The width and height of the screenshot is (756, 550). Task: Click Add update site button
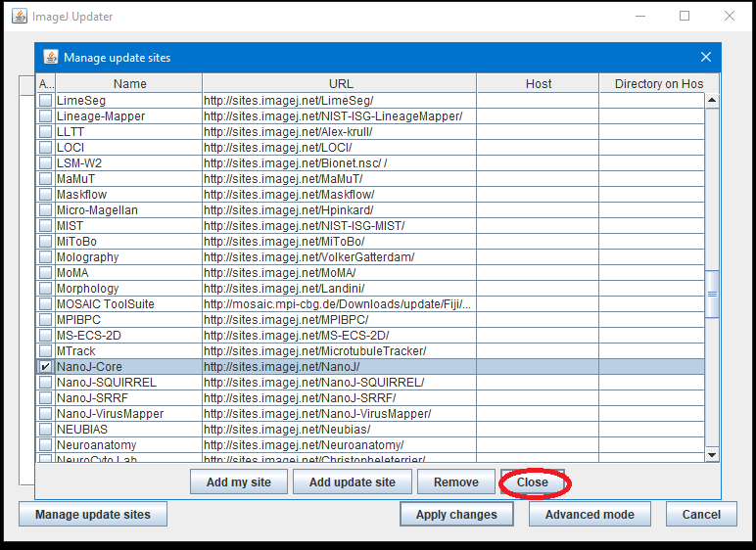click(353, 482)
